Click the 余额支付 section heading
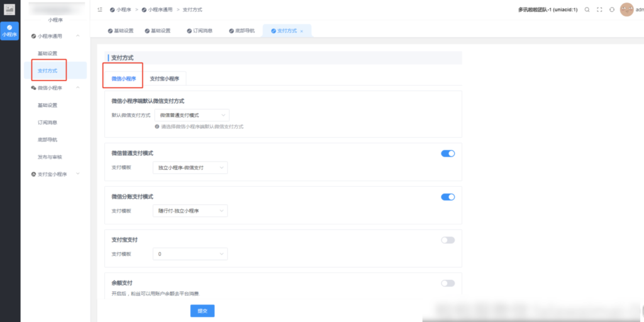Image resolution: width=644 pixels, height=322 pixels. [122, 283]
